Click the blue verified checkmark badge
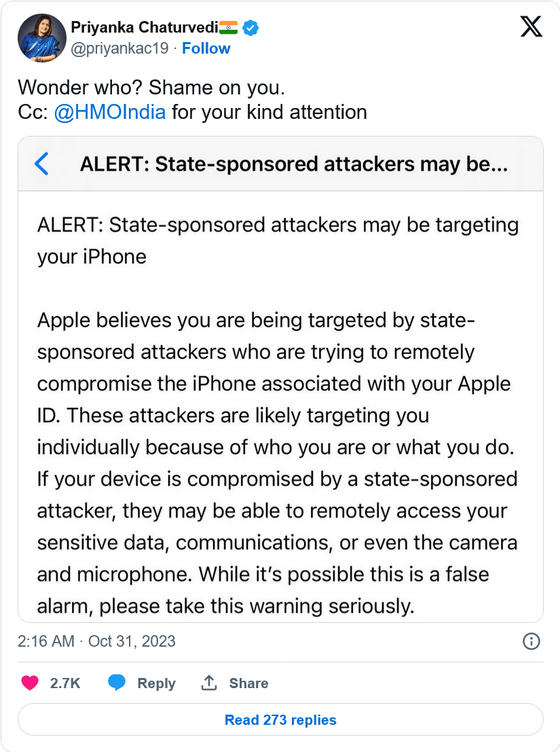The image size is (560, 752). pyautogui.click(x=250, y=28)
